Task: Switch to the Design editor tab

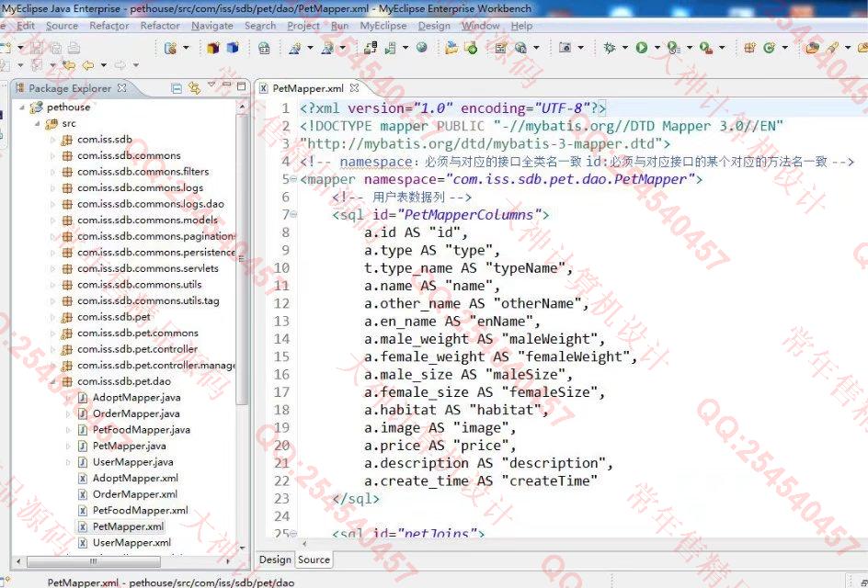Action: tap(275, 560)
